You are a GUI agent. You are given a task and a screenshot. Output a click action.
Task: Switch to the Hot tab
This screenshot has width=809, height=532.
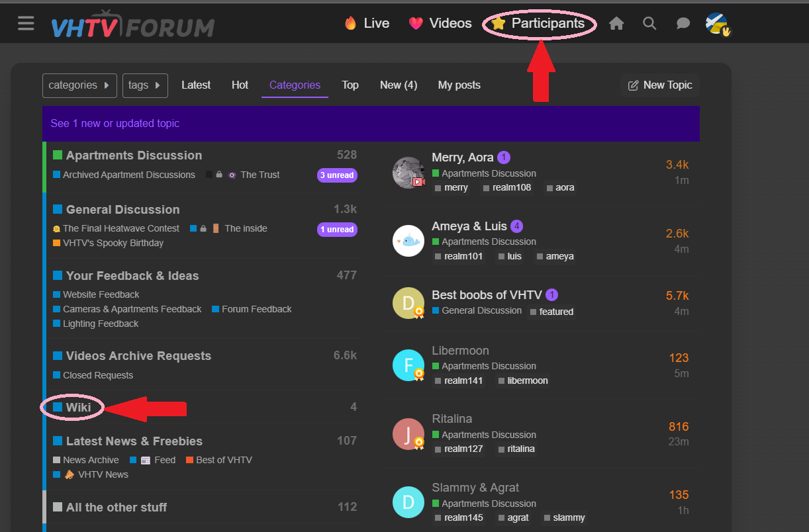pos(240,85)
